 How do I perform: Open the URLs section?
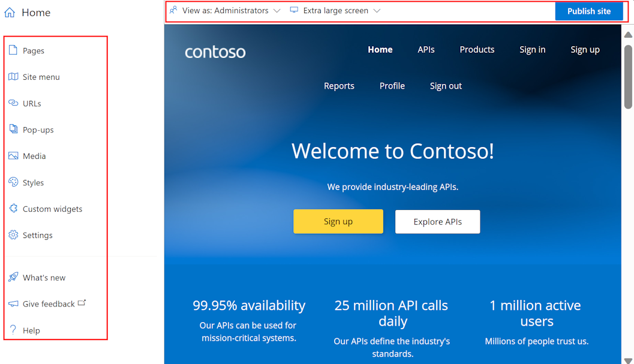(x=32, y=104)
